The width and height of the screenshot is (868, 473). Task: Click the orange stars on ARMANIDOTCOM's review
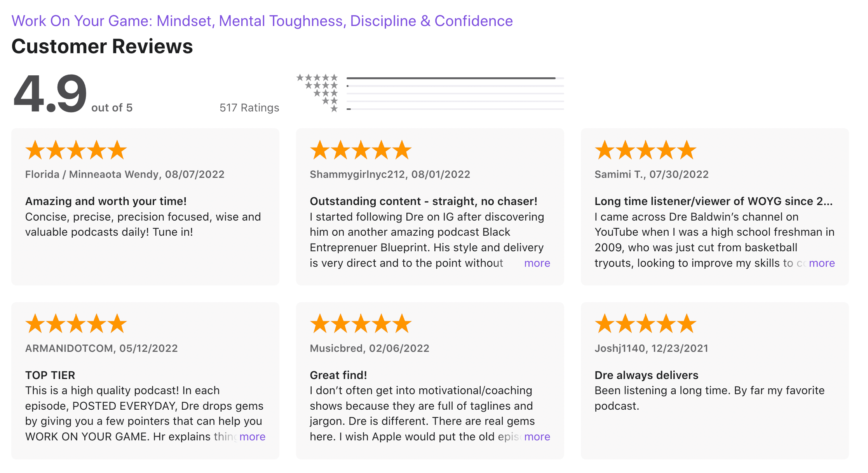76,324
